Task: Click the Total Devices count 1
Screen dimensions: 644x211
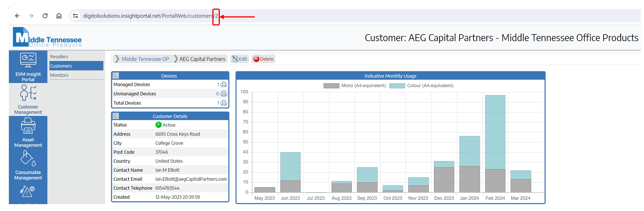Action: [218, 103]
